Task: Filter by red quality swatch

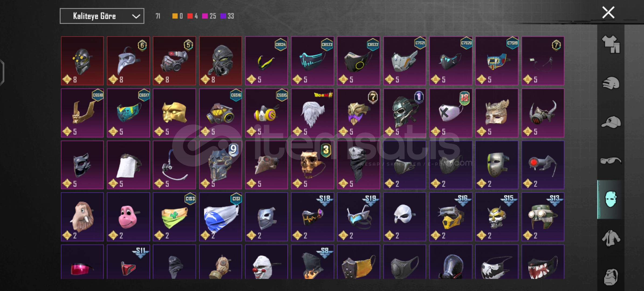Action: pos(190,16)
